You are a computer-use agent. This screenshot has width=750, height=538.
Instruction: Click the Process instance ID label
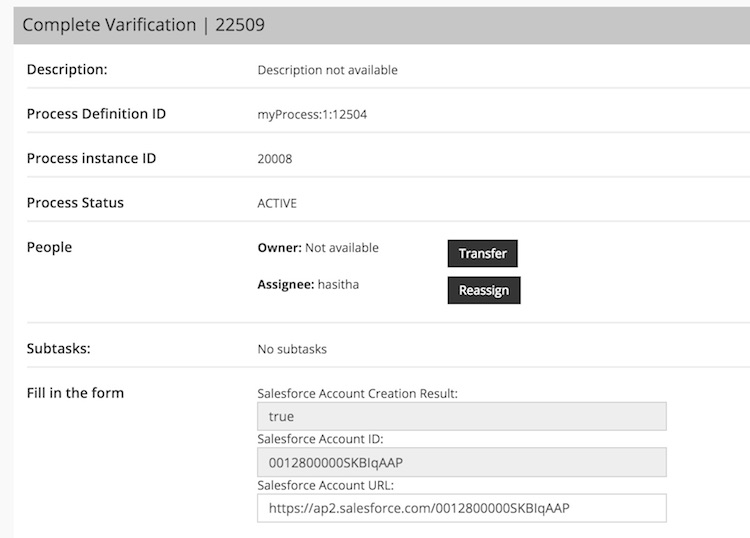pos(91,158)
